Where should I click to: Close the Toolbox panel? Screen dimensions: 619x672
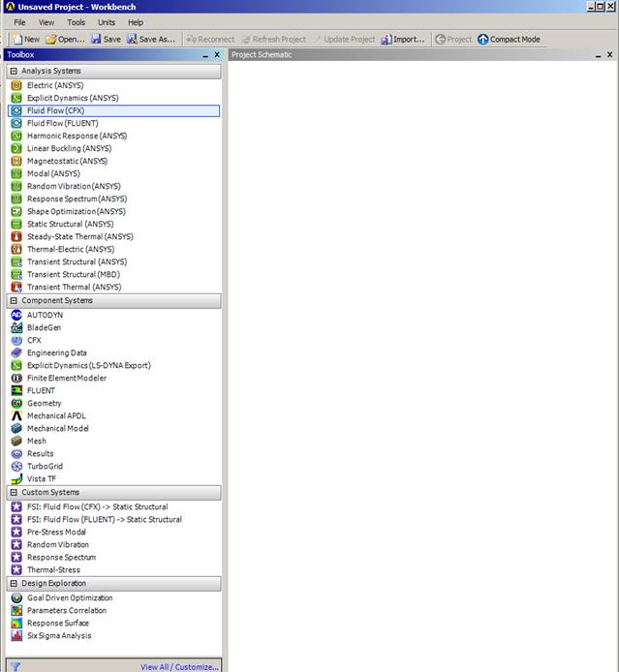pyautogui.click(x=216, y=55)
